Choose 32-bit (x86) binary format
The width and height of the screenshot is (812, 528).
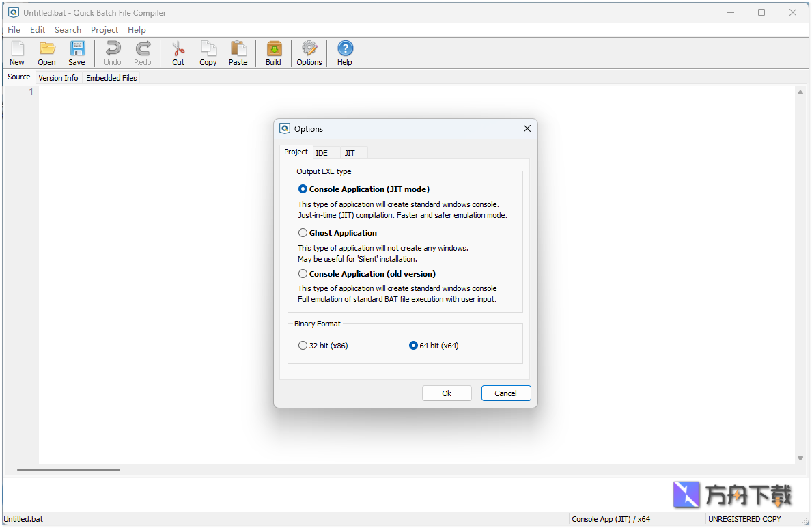pyautogui.click(x=303, y=345)
